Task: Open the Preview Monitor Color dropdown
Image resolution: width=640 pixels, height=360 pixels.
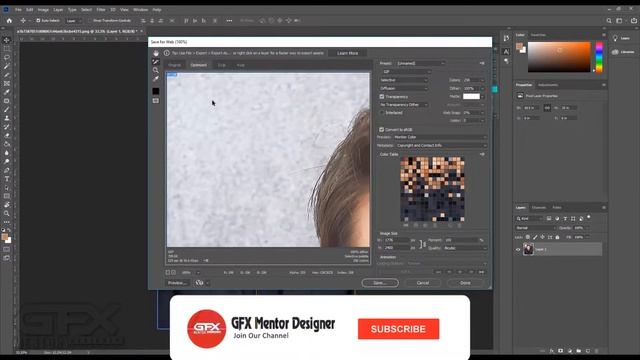Action: click(440, 137)
